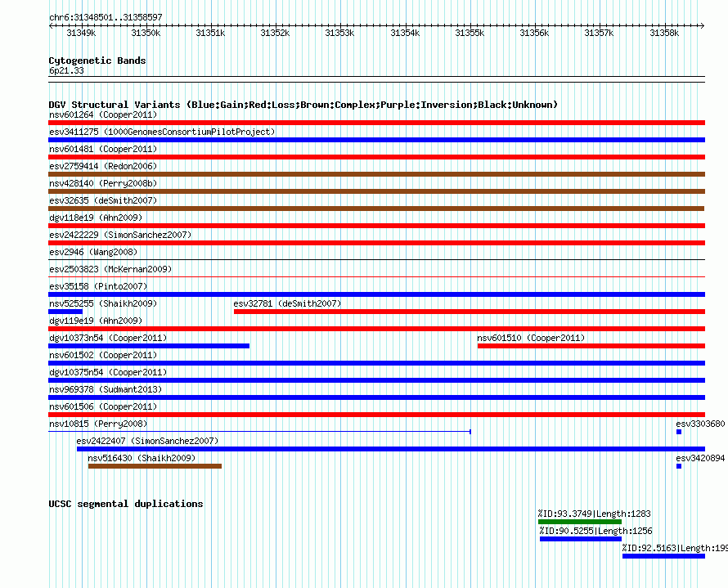Screen dimensions: 728x588
Task: Click the 31355k ruler tick label
Action: click(470, 33)
